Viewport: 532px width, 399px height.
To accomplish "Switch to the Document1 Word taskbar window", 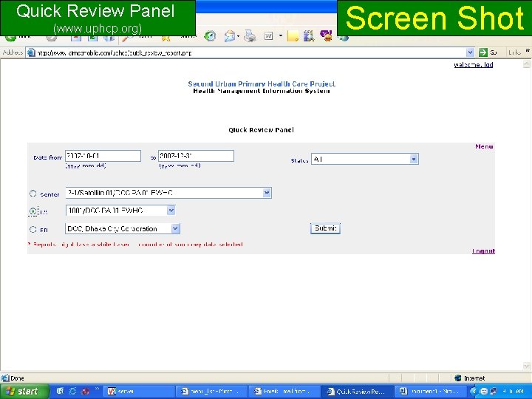I will pyautogui.click(x=431, y=391).
